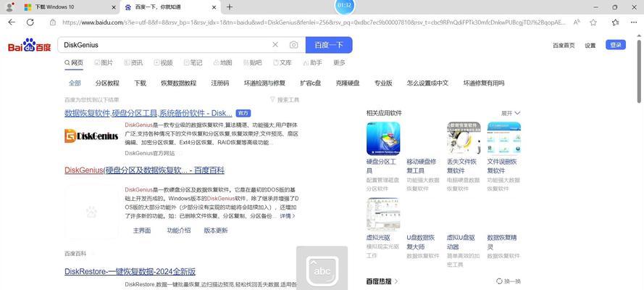This screenshot has height=290, width=644.
Task: Filter by 扩容c盘 suggestion
Action: pos(311,83)
